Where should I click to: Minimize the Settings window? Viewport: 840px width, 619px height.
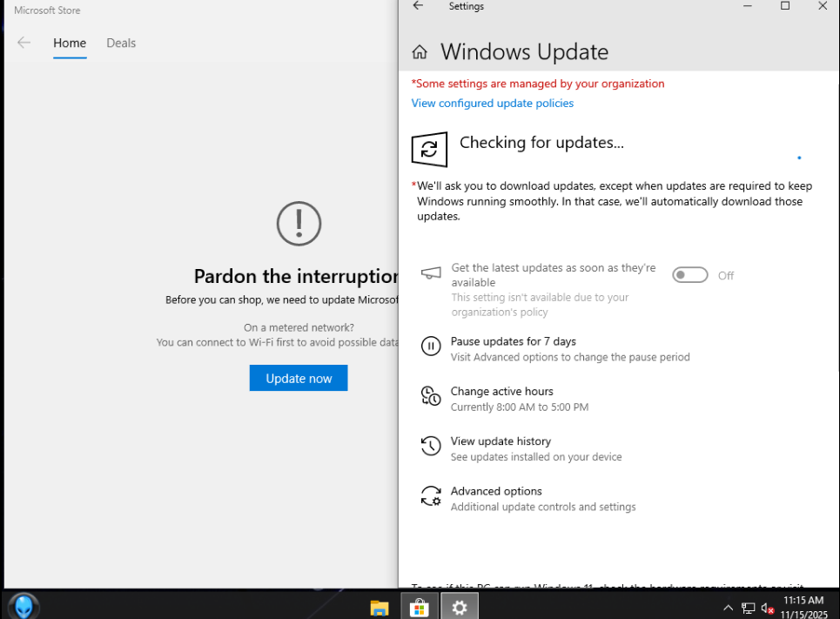click(x=748, y=6)
